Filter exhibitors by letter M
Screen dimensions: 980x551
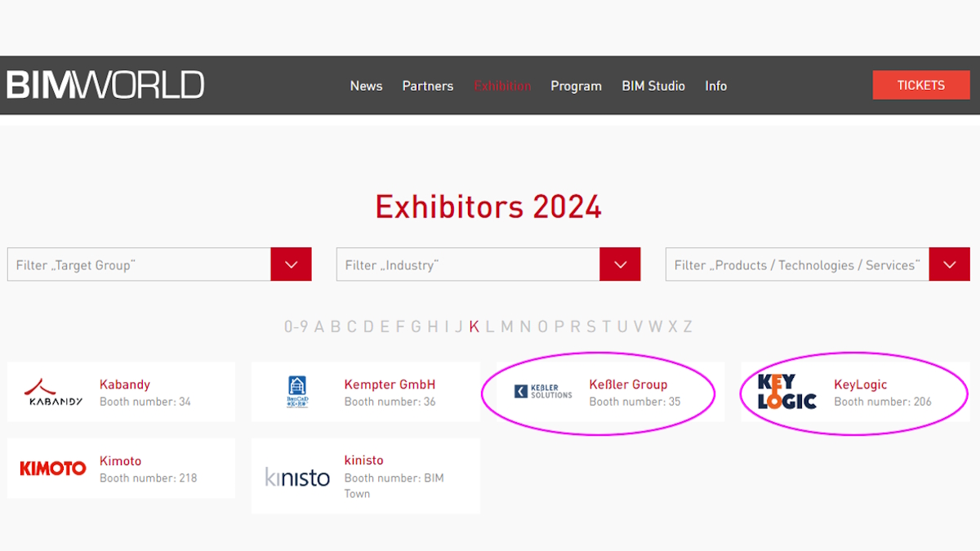507,327
